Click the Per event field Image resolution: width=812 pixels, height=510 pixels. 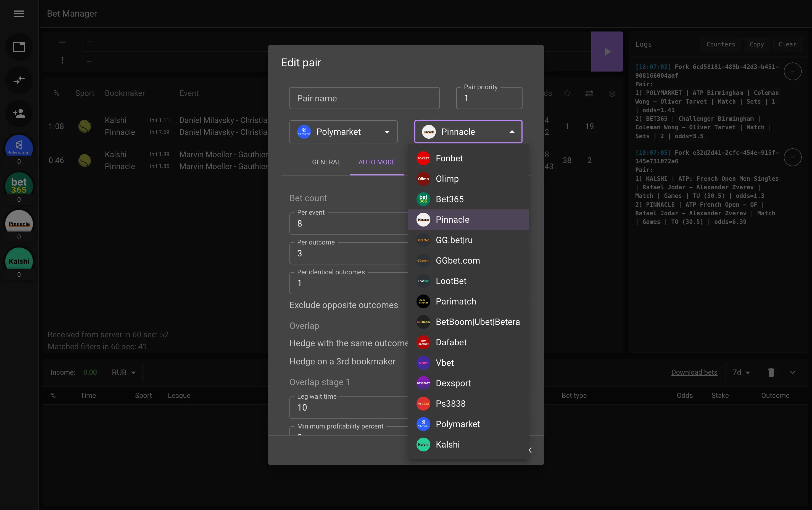(349, 223)
